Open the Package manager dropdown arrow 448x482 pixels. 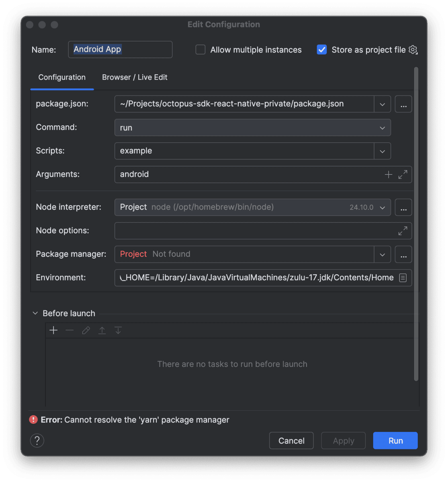382,255
